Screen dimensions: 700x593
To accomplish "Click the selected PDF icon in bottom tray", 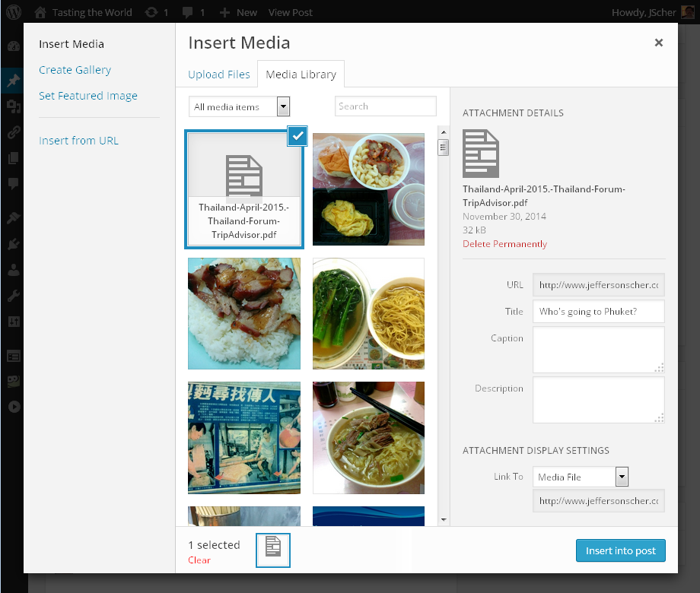I will coord(273,550).
